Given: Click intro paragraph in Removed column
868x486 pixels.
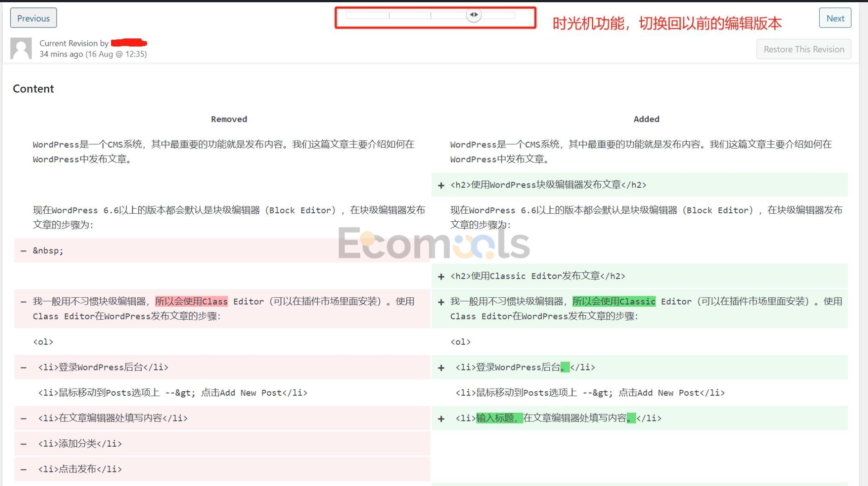Looking at the screenshot, I should click(224, 152).
